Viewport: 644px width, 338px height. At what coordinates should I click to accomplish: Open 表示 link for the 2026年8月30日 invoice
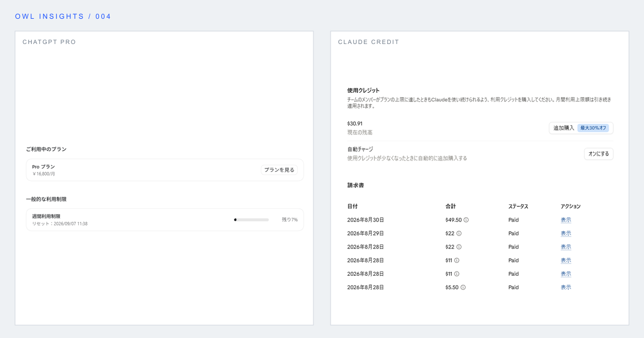coord(566,220)
